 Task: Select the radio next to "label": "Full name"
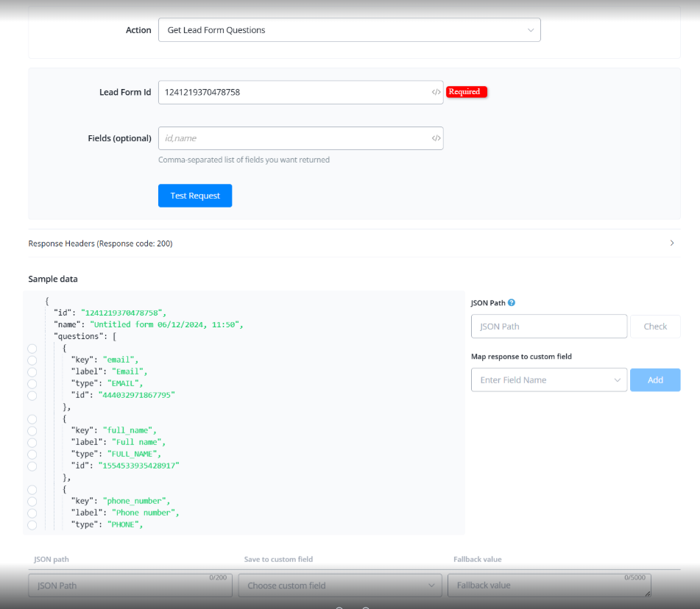point(32,443)
